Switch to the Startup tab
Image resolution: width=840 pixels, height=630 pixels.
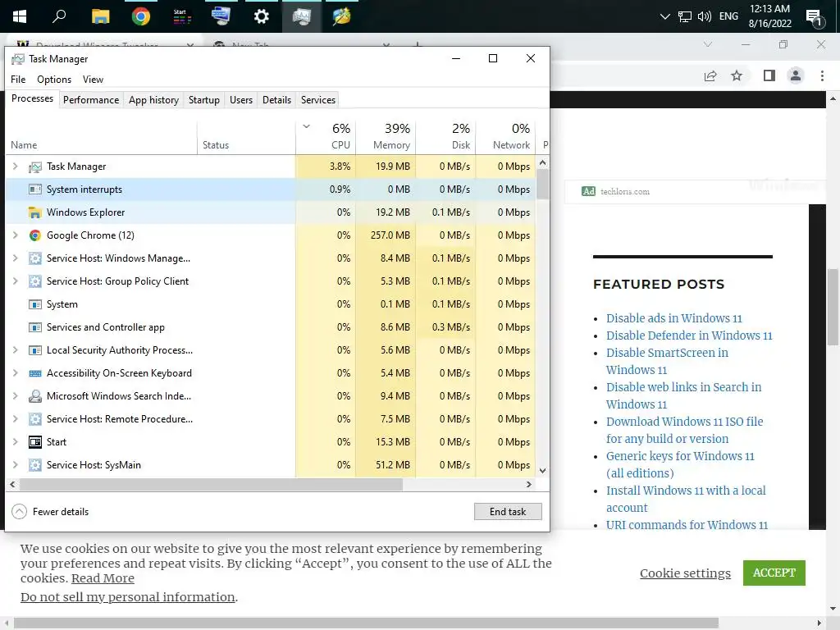pyautogui.click(x=204, y=100)
